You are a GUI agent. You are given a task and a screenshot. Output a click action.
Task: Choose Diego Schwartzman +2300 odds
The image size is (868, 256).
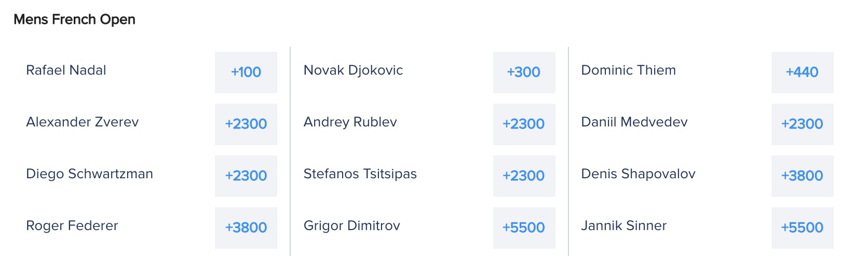coord(246,176)
